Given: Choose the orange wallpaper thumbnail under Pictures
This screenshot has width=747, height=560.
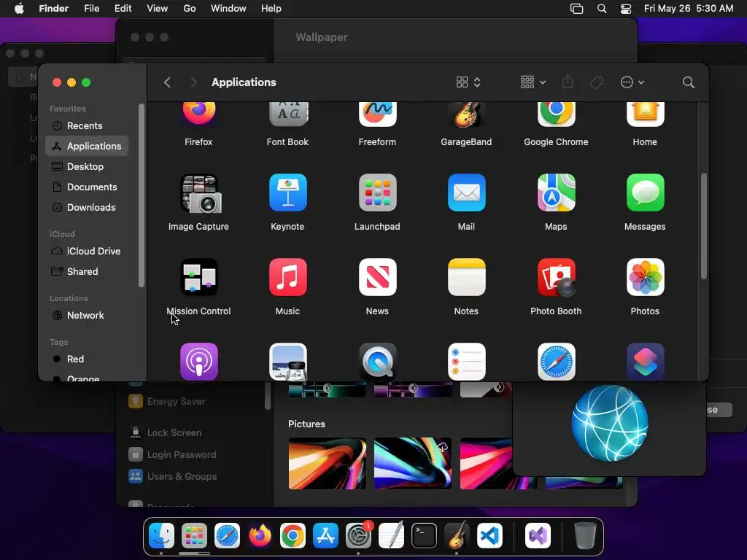Looking at the screenshot, I should (x=328, y=463).
